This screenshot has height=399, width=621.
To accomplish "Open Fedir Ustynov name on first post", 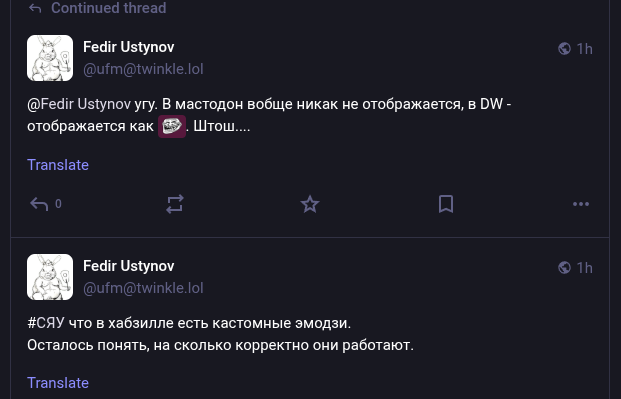I will [x=129, y=47].
